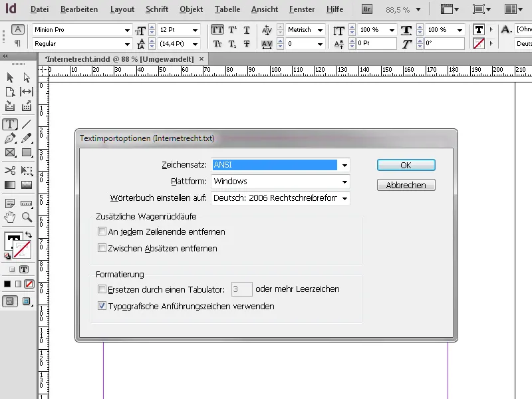Click the Strikethrough button
532x399 pixels.
click(x=247, y=44)
